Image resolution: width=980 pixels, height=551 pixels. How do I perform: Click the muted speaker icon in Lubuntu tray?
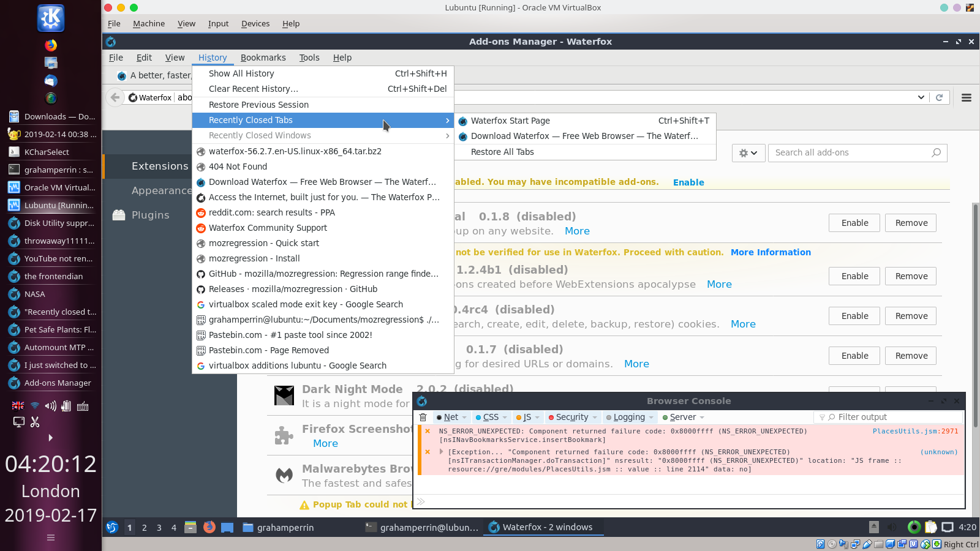892,527
